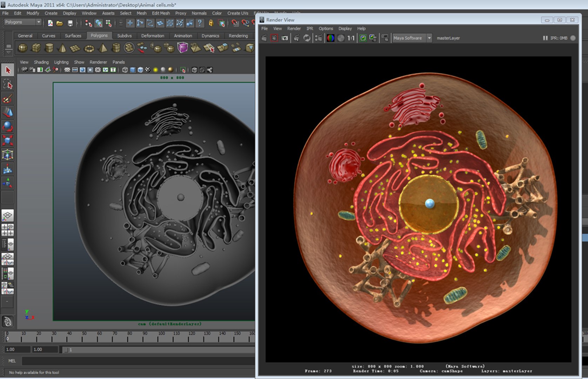This screenshot has width=588, height=379.
Task: Create a polygon plane from the shelf
Action: point(75,48)
